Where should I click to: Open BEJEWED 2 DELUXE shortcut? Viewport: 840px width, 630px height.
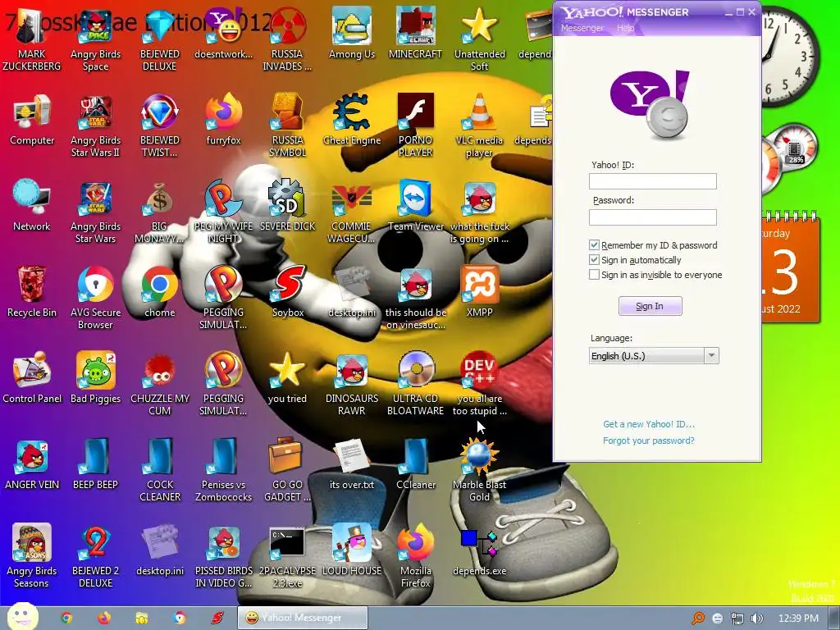click(x=95, y=556)
